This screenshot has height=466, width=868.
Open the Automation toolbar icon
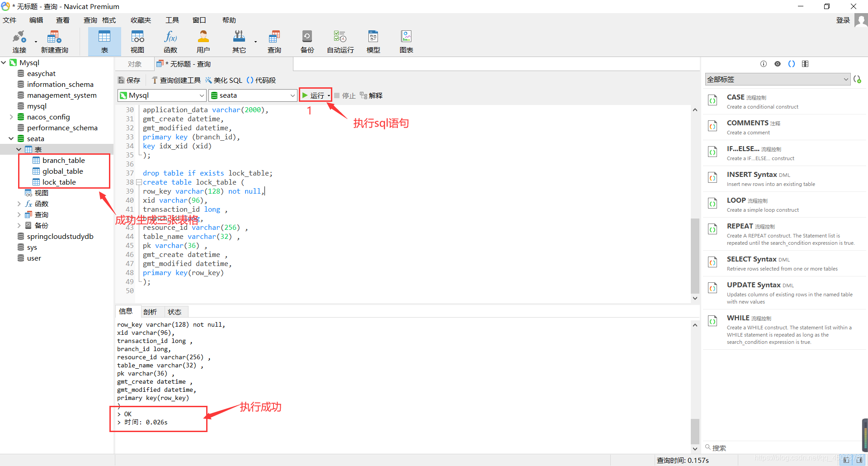340,42
